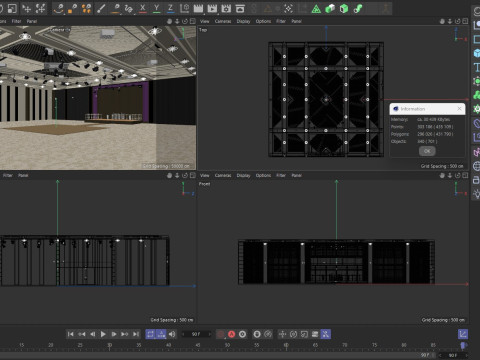Open Panel menu of perspective viewport

click(x=32, y=21)
